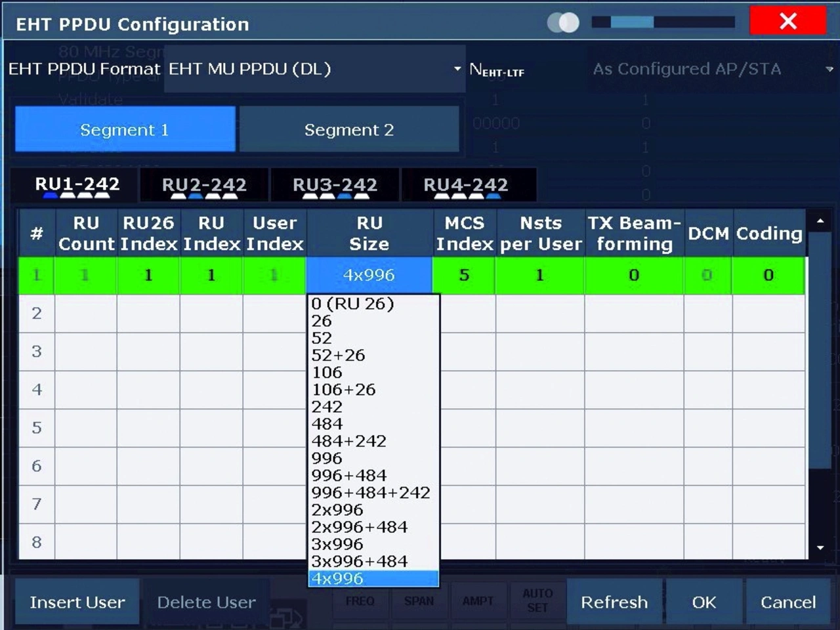This screenshot has width=840, height=630.
Task: Close the EHT PPDU Configuration dialog
Action: coord(787,22)
